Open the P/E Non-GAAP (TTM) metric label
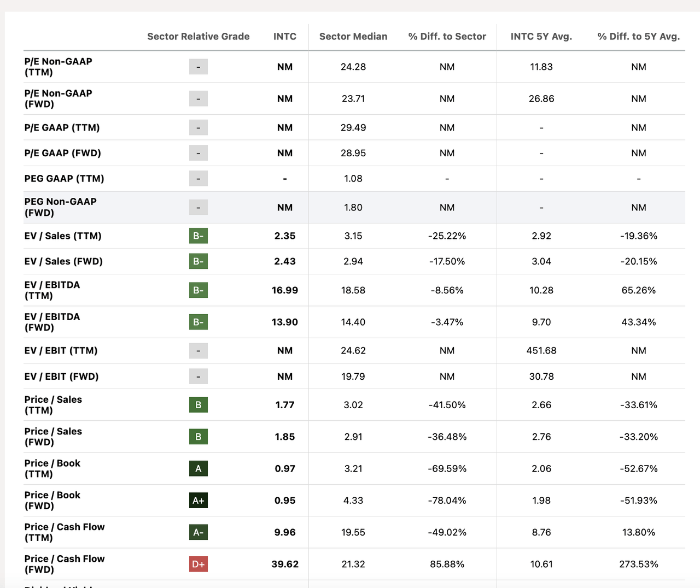Image resolution: width=700 pixels, height=588 pixels. click(59, 67)
